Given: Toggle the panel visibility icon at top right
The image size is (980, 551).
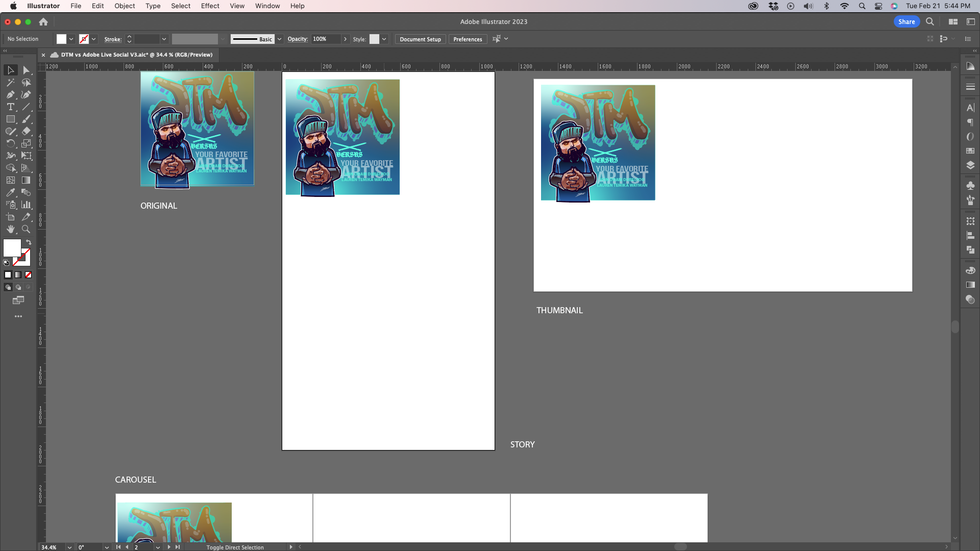Looking at the screenshot, I should click(971, 21).
